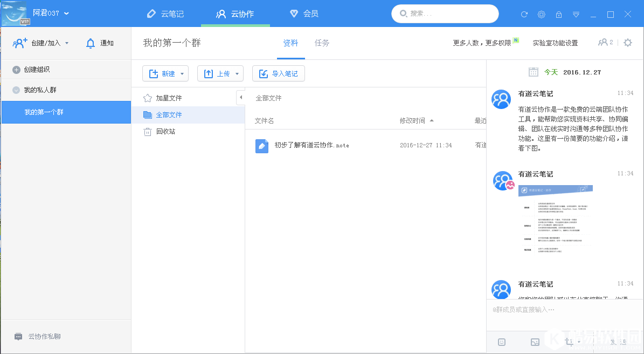Click the 导入笔记 button
The width and height of the screenshot is (644, 354).
click(x=279, y=73)
